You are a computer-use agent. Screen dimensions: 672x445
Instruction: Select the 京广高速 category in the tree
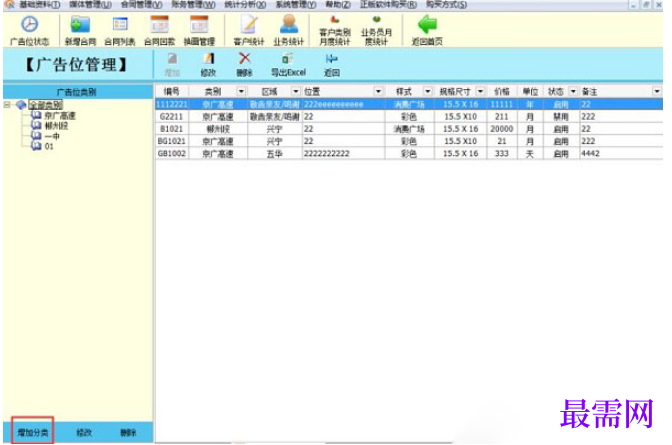60,116
